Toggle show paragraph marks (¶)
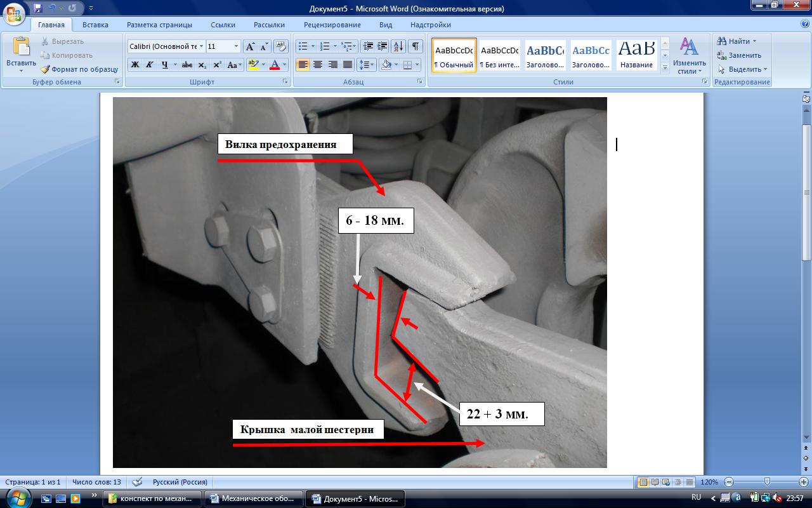Viewport: 812px width, 508px height. point(415,46)
